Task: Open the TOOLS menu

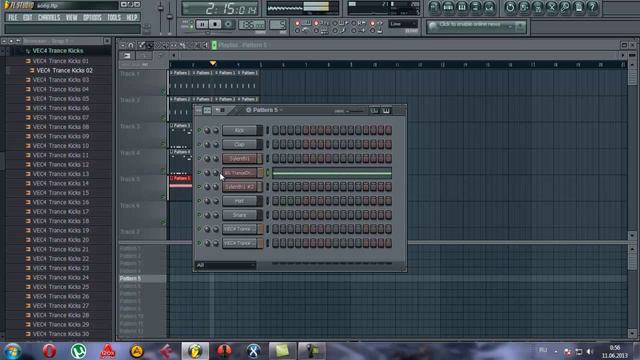Action: click(x=114, y=18)
